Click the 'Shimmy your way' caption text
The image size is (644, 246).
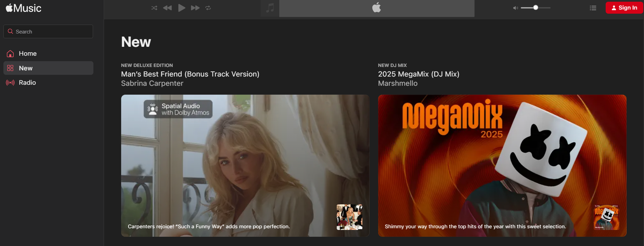pyautogui.click(x=475, y=227)
